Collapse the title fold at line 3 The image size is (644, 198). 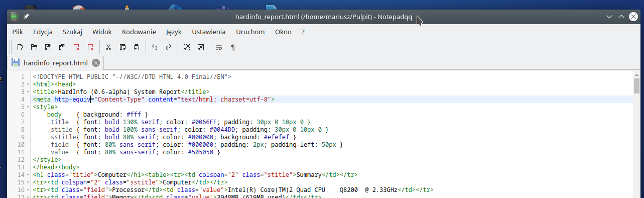29,92
